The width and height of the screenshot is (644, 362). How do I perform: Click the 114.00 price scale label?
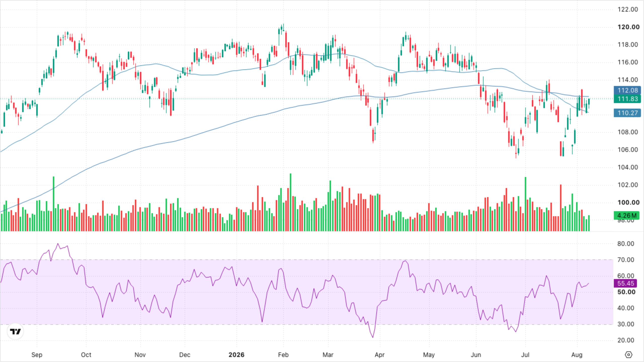click(x=628, y=80)
